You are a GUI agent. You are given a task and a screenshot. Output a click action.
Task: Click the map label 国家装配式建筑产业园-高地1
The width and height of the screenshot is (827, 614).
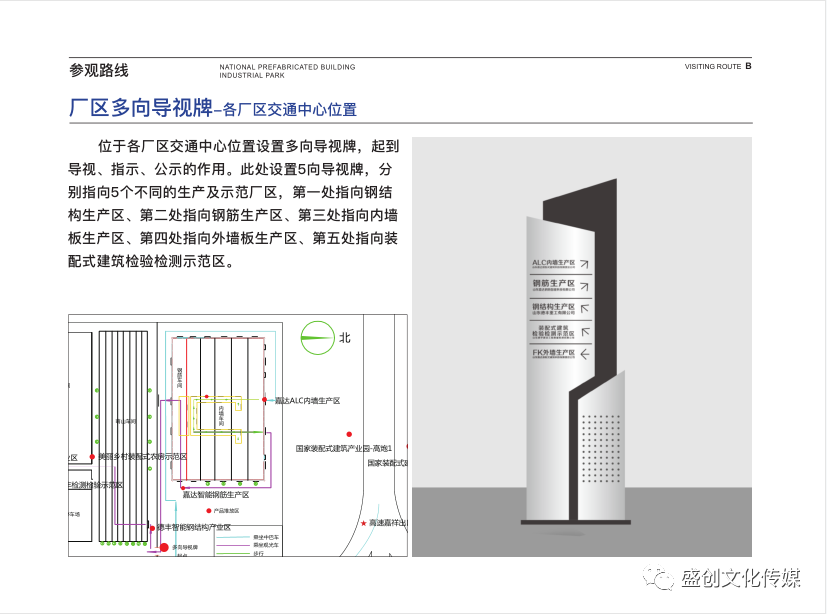tap(344, 448)
